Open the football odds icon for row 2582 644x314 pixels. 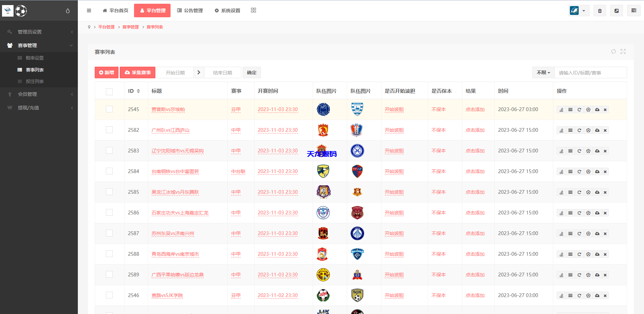click(588, 130)
